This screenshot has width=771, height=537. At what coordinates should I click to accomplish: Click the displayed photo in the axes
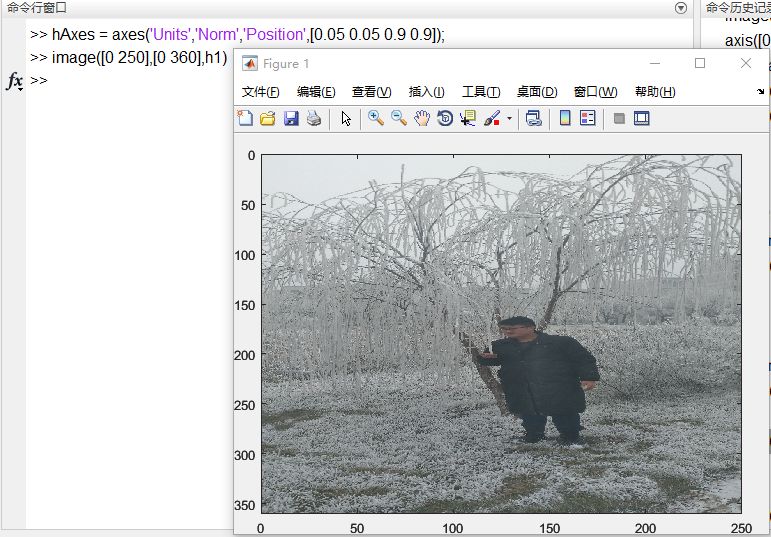click(x=501, y=334)
